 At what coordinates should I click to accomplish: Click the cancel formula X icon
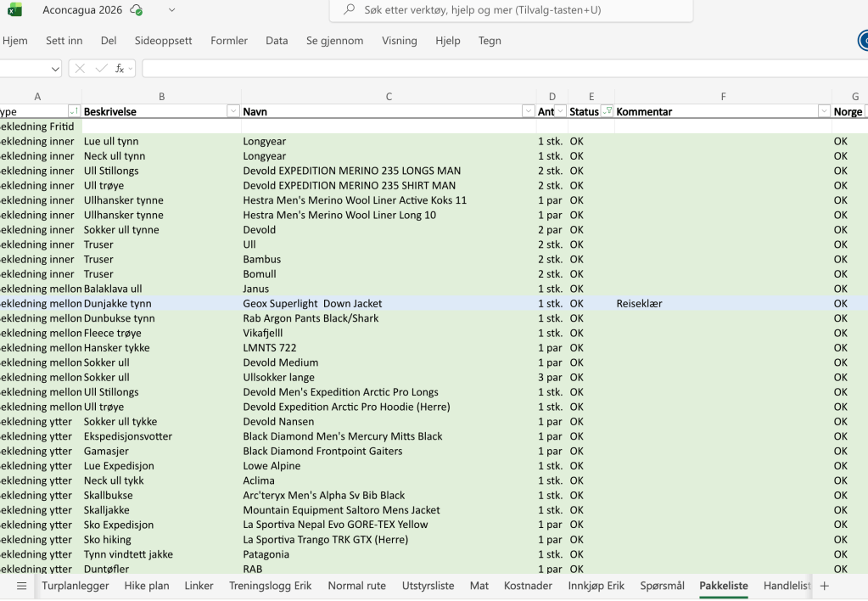tap(81, 69)
